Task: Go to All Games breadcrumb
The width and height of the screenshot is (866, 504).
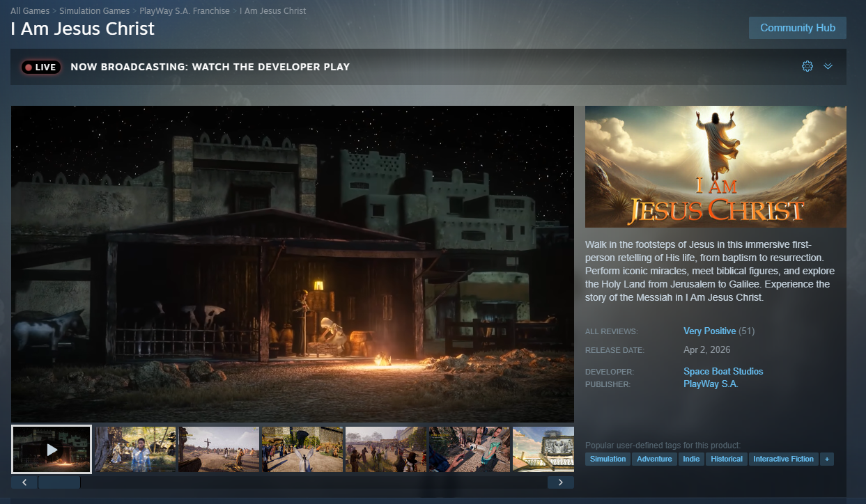Action: click(x=30, y=11)
